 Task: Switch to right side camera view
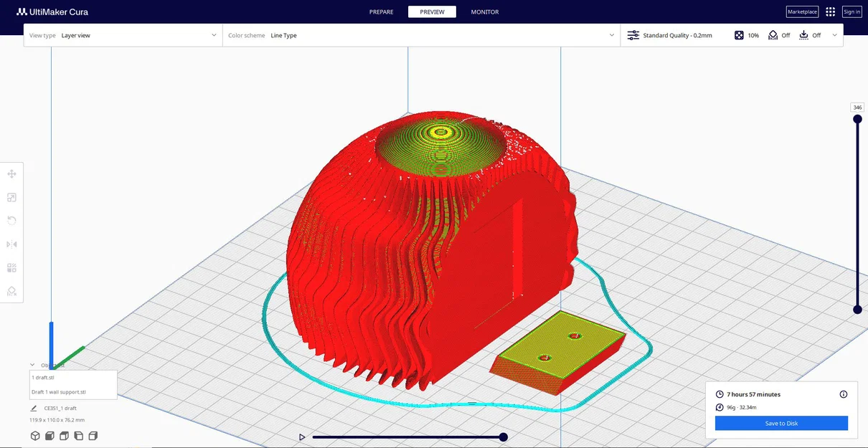click(x=93, y=436)
